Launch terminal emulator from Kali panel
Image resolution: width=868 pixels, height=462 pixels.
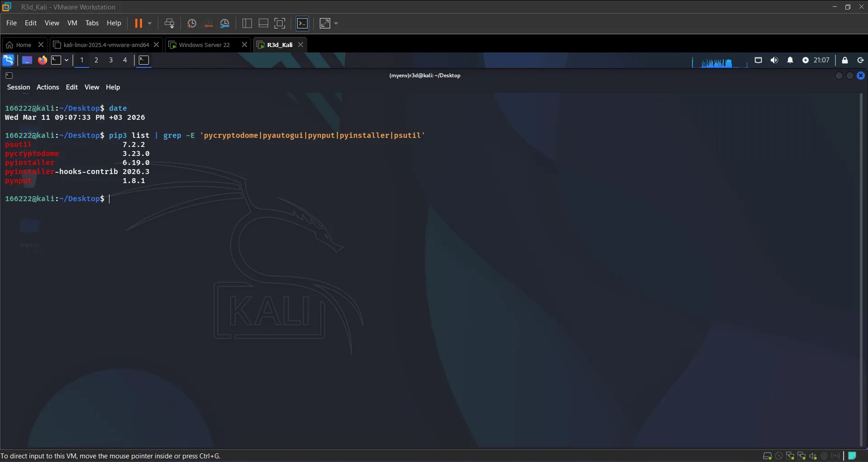56,60
